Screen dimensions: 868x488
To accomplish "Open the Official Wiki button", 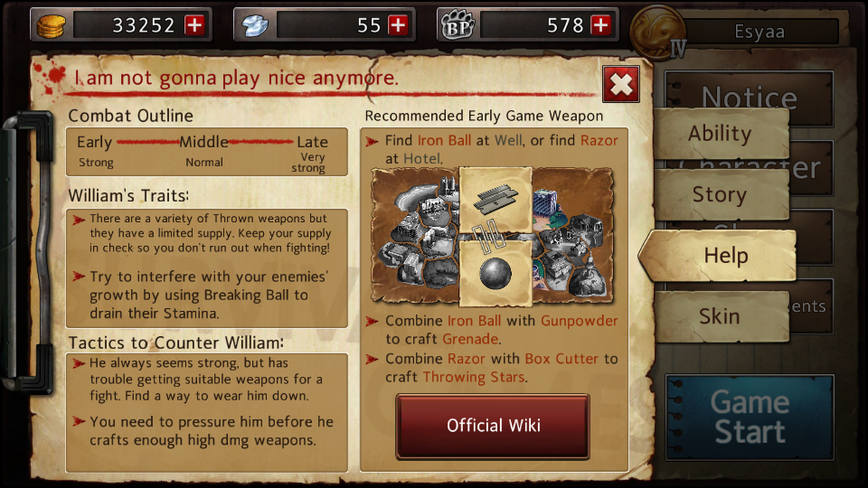I will coord(493,426).
